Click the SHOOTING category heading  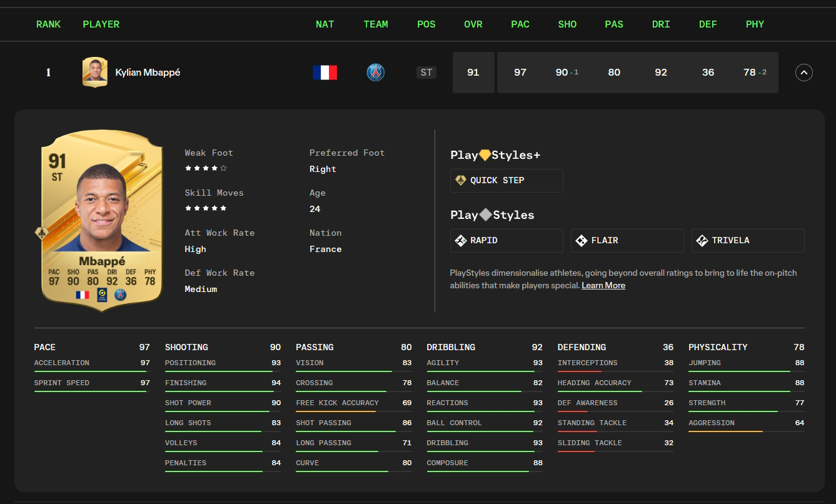pos(186,347)
